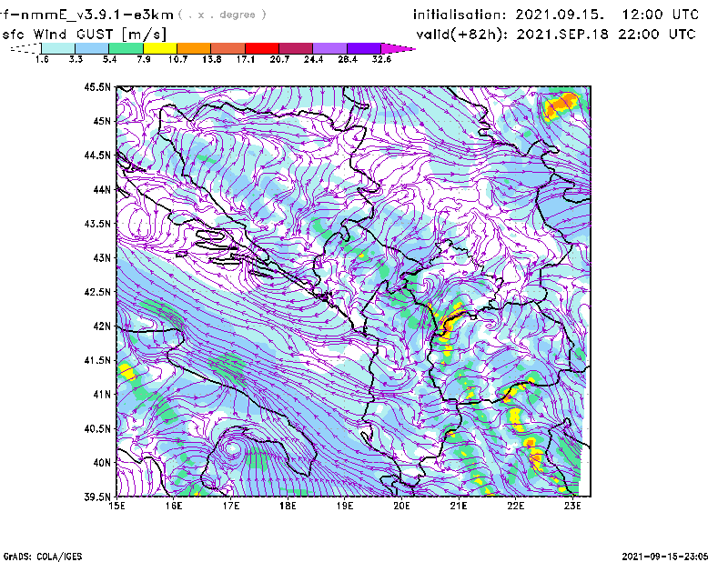
Task: Click the circular streamline vortex near 40N 17E
Action: [x=232, y=448]
